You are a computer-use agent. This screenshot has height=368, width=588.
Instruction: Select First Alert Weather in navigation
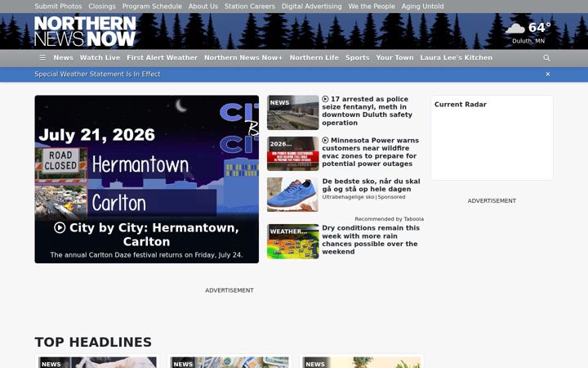[162, 58]
